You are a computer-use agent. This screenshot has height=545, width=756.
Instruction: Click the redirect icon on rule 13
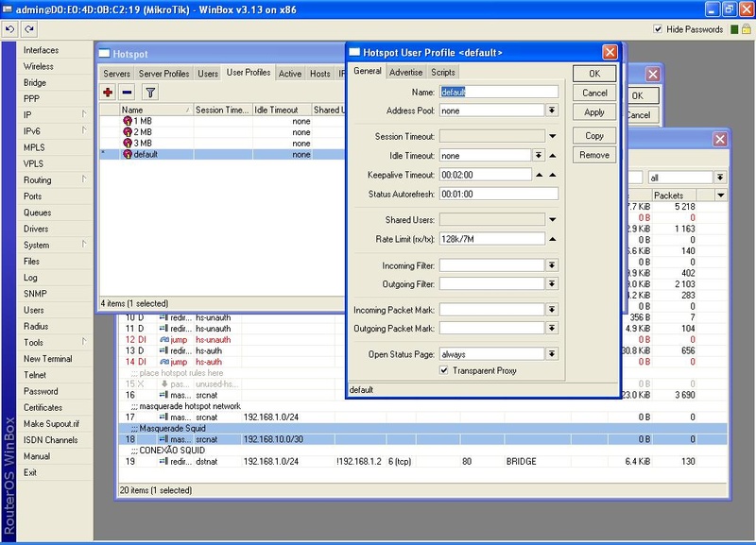click(163, 350)
